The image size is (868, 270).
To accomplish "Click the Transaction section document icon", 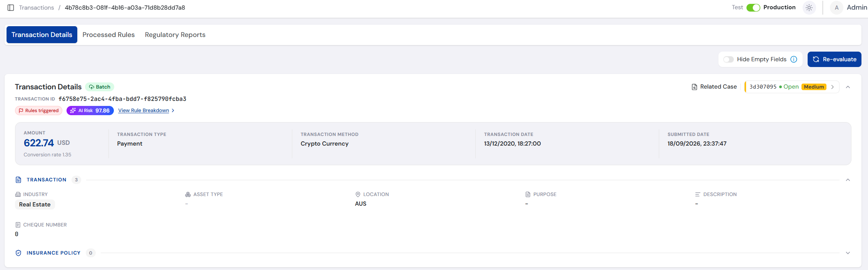I will pos(18,180).
